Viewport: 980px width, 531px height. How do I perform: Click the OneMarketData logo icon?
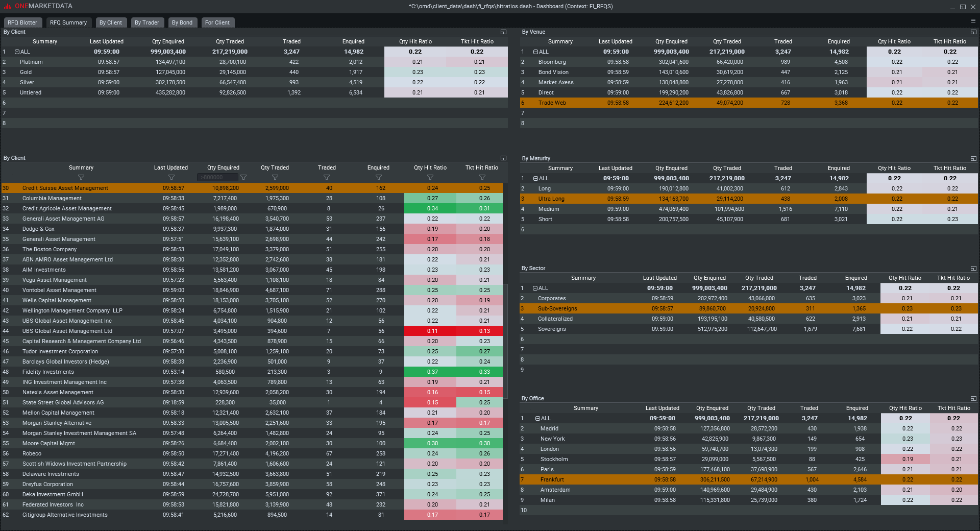[8, 6]
